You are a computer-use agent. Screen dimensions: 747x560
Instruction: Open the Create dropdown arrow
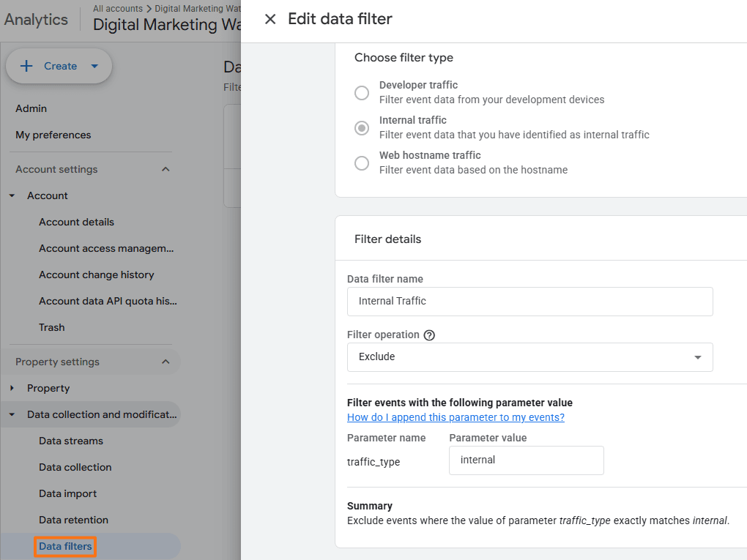[94, 66]
